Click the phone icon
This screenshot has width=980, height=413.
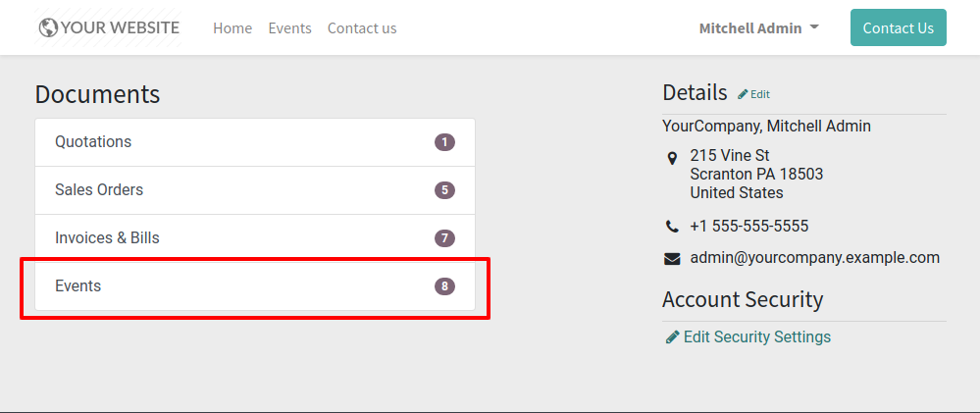[672, 227]
